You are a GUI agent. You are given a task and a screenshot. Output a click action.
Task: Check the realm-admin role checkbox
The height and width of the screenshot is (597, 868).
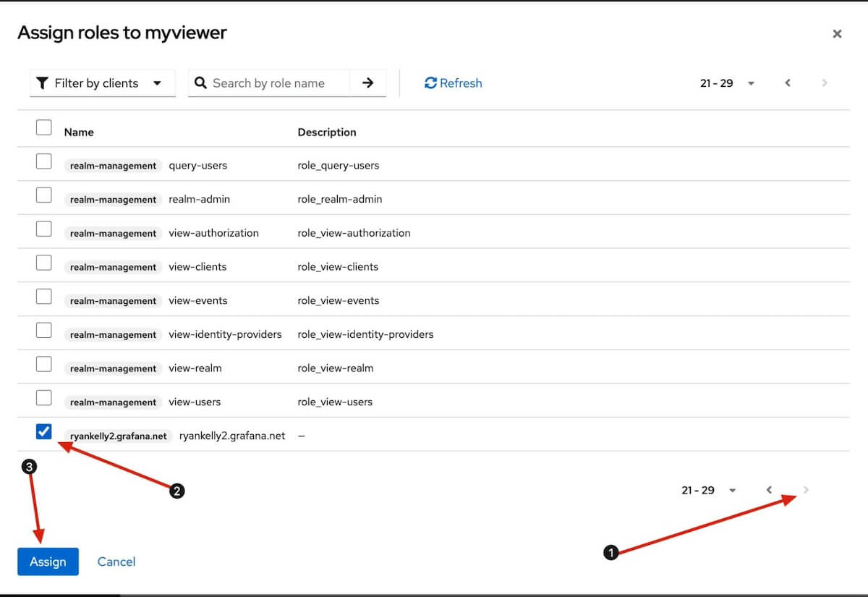pyautogui.click(x=44, y=195)
